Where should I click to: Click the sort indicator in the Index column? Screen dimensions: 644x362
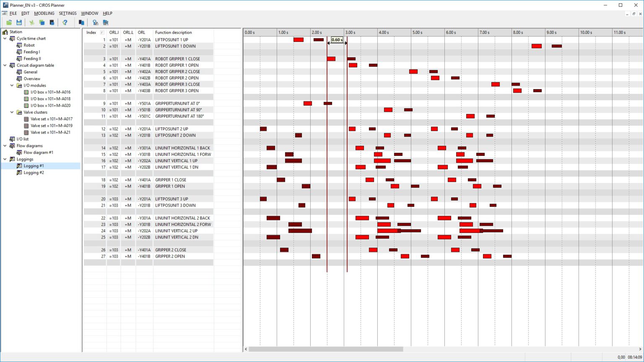pyautogui.click(x=102, y=32)
